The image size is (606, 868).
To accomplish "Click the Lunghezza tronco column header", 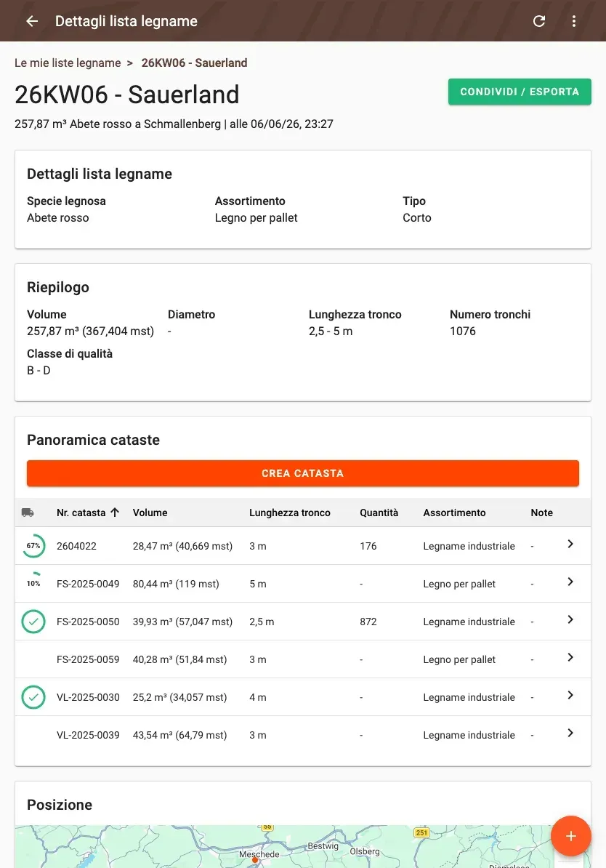I will pos(289,513).
